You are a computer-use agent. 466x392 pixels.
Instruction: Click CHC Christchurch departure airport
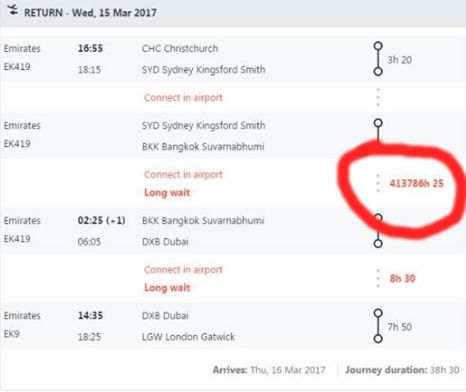(x=180, y=48)
